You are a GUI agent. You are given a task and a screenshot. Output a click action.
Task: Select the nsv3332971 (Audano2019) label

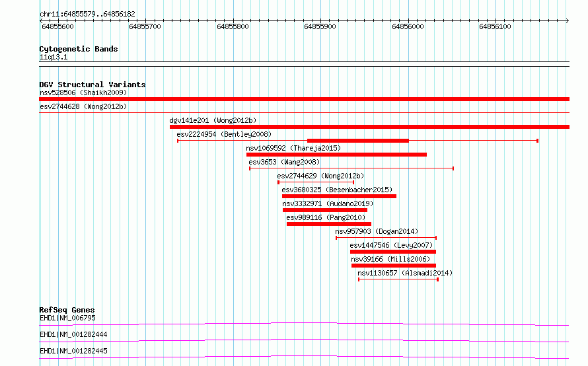coord(328,203)
